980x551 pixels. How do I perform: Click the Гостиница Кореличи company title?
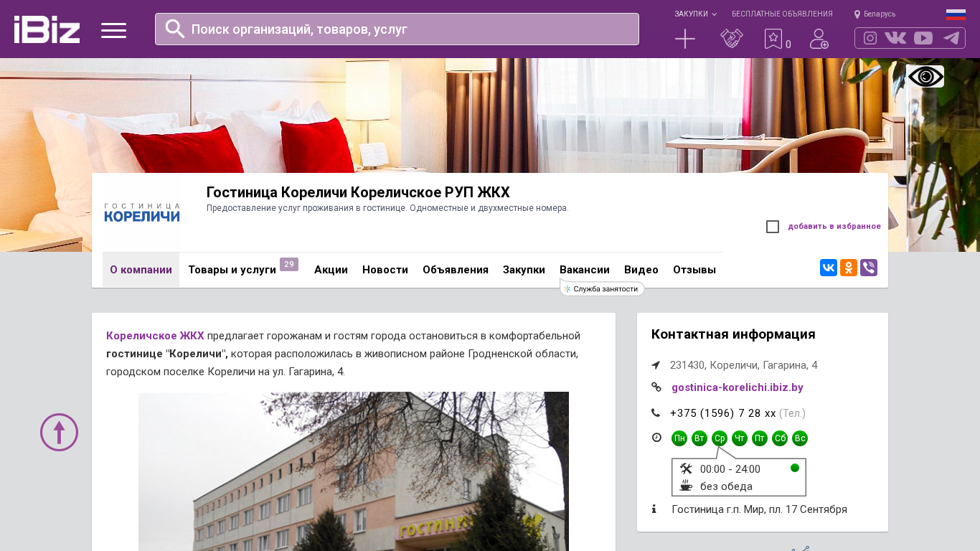point(358,192)
